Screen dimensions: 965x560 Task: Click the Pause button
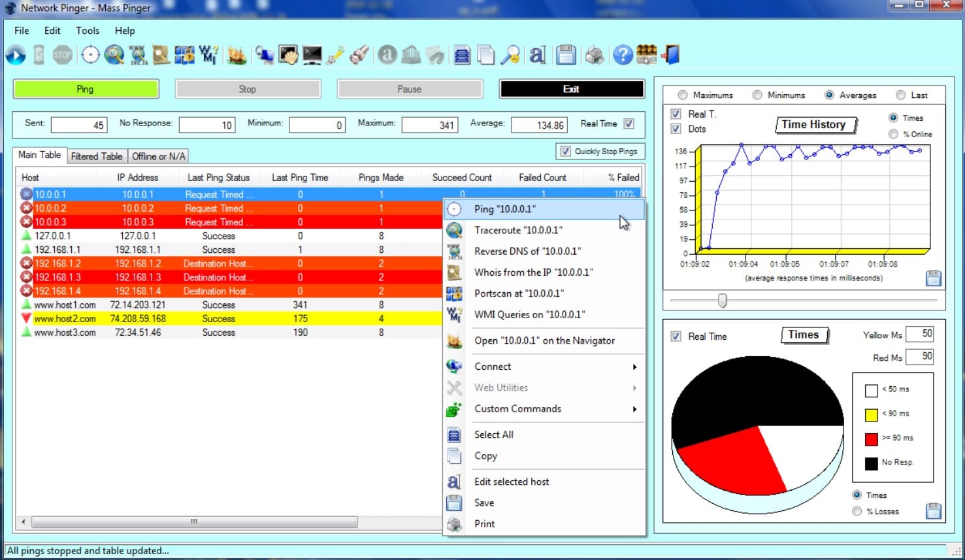(x=410, y=89)
